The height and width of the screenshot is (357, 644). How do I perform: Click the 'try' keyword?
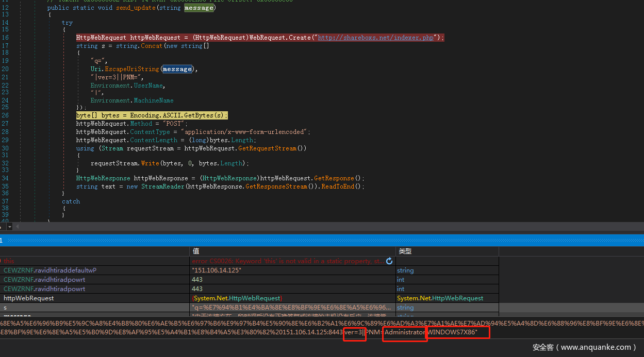[x=68, y=23]
